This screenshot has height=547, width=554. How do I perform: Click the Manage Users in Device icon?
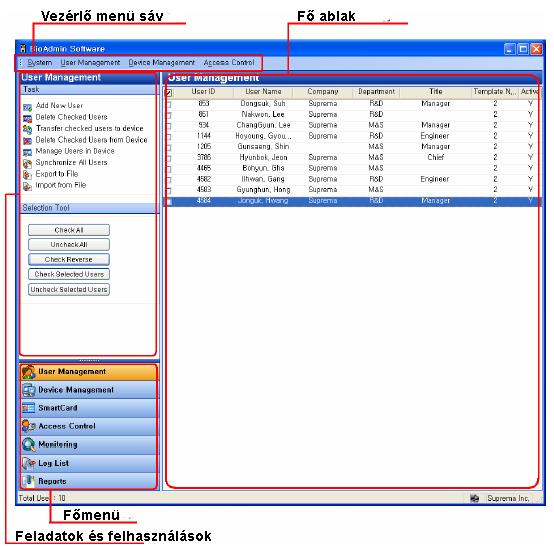click(x=28, y=152)
